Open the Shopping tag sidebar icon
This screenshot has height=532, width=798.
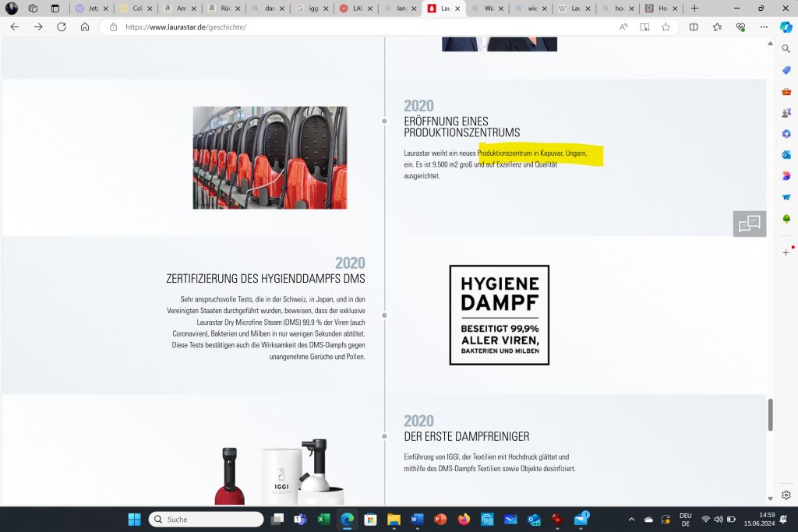(x=786, y=70)
